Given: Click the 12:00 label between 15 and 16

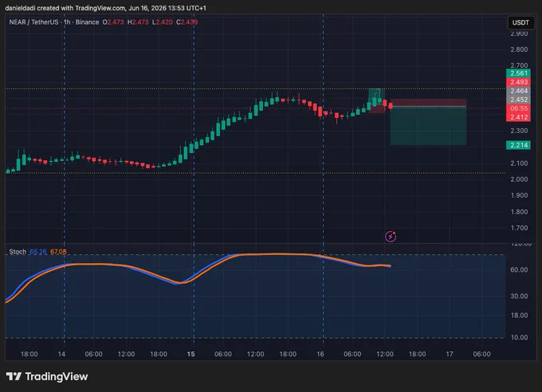Looking at the screenshot, I should click(255, 354).
